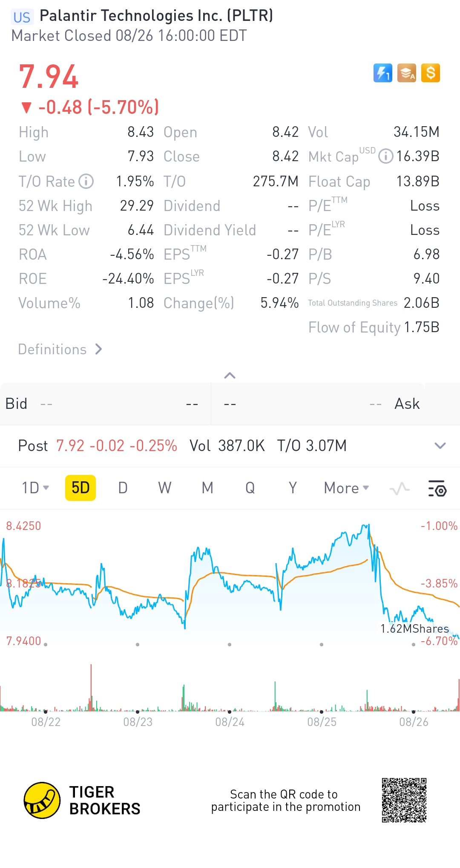Screen dimensions: 460x868
Task: Tap the orange stacked layers badge icon
Action: click(406, 73)
